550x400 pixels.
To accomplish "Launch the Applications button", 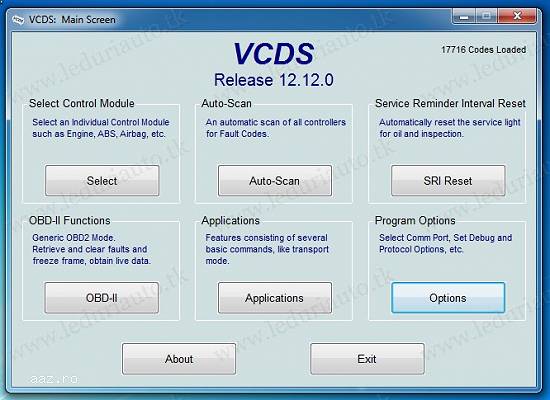I will 275,298.
